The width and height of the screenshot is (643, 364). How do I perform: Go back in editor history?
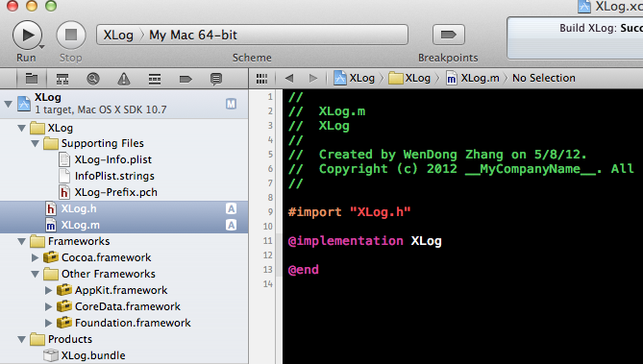point(289,78)
